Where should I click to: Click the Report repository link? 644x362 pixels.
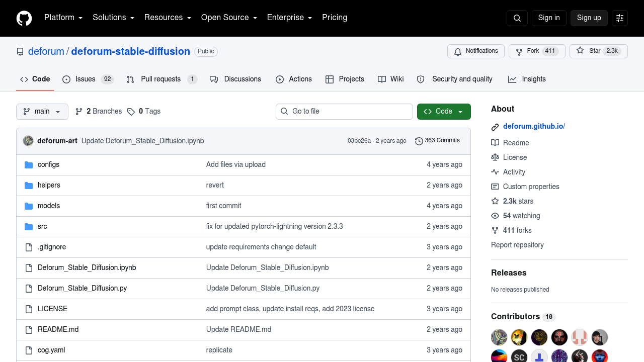click(517, 245)
